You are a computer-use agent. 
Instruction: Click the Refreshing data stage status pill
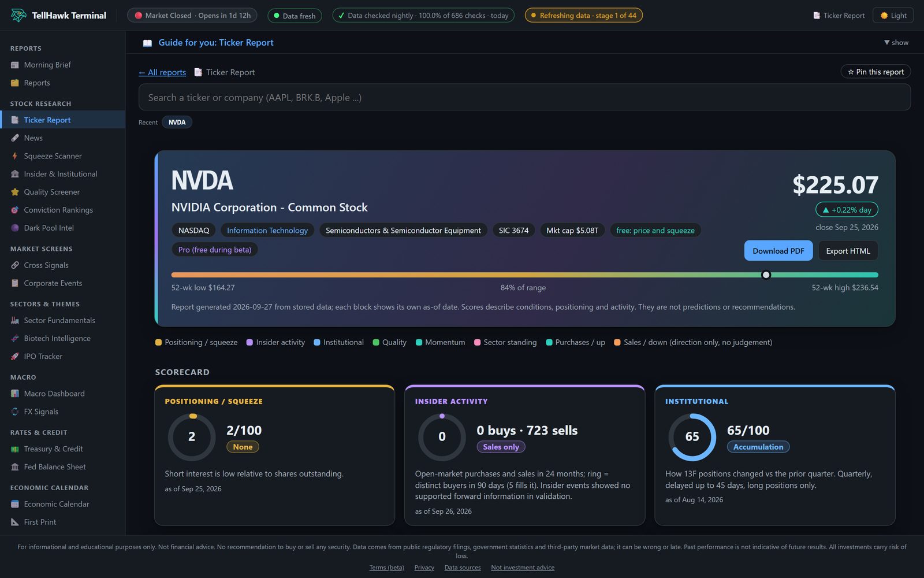[x=583, y=16]
